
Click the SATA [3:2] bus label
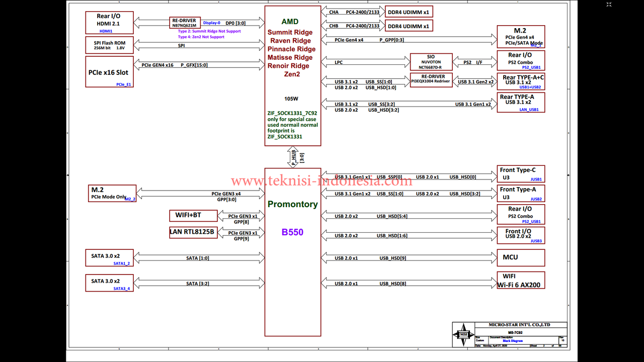198,284
